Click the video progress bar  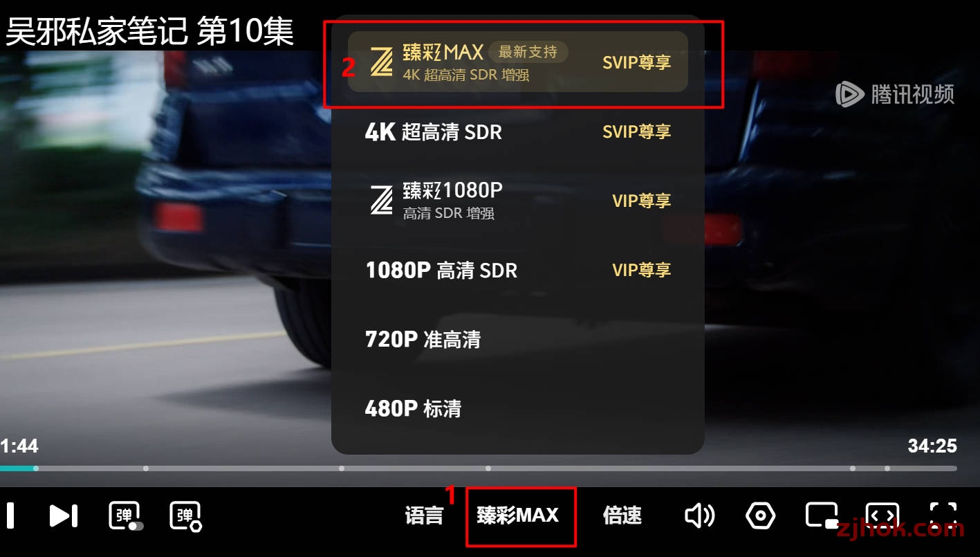pyautogui.click(x=479, y=468)
